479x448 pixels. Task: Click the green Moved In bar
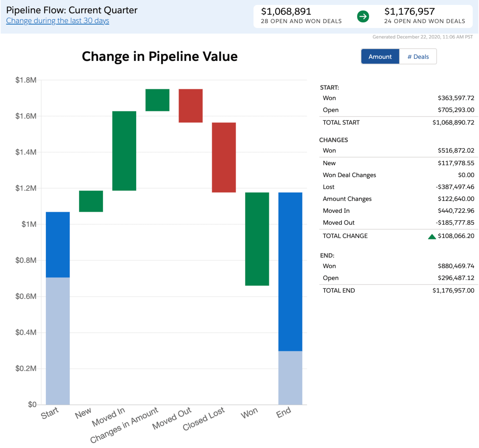pos(124,151)
